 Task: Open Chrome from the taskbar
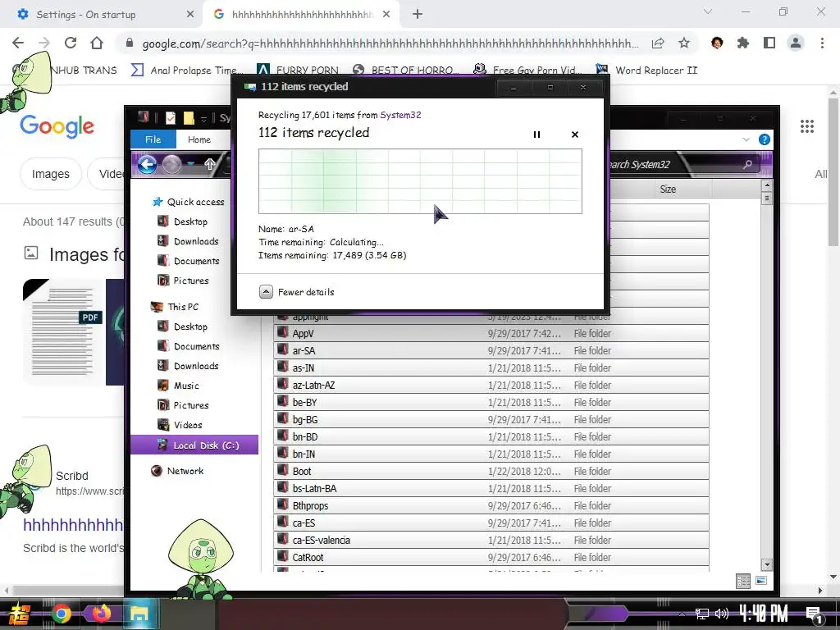click(61, 614)
